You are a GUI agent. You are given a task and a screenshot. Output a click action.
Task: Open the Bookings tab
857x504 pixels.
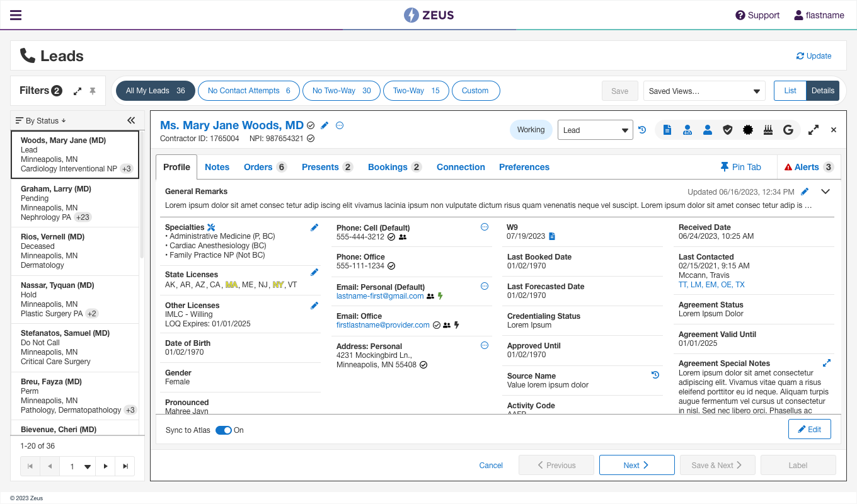tap(395, 167)
